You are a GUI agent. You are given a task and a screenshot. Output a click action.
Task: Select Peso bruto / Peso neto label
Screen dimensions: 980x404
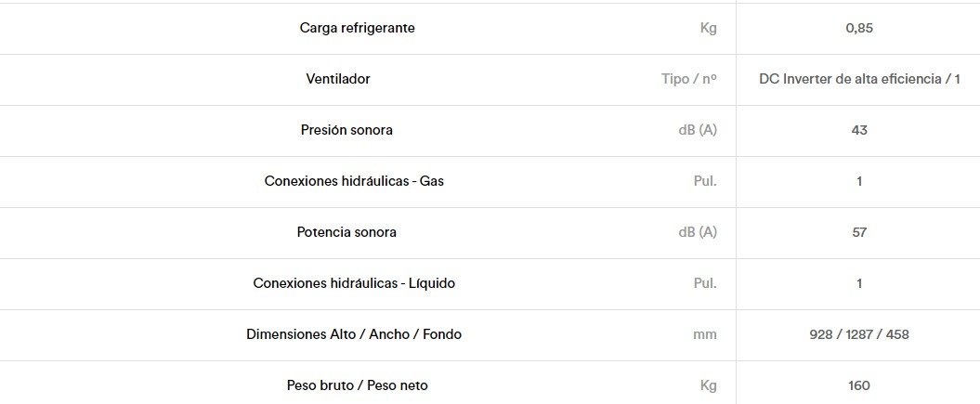coord(358,386)
